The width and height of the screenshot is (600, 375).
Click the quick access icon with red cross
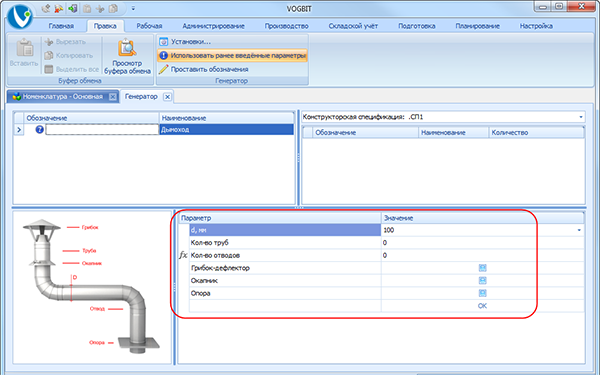(x=59, y=8)
